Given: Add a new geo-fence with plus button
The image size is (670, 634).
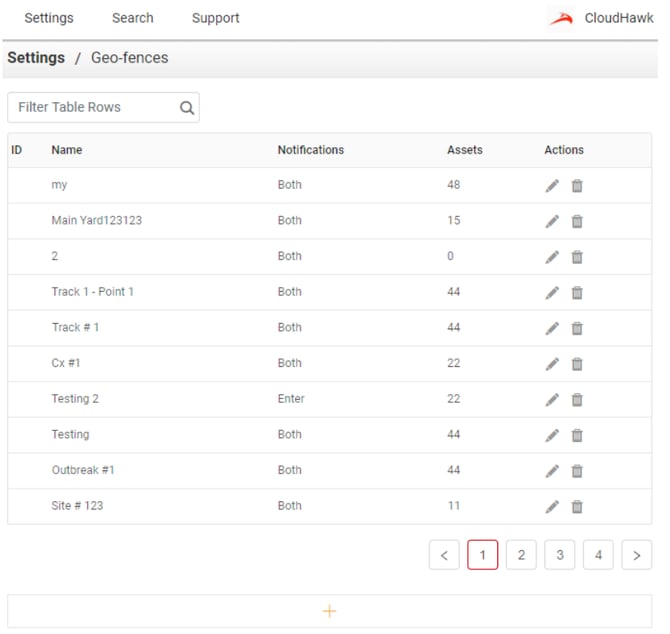Looking at the screenshot, I should 329,611.
